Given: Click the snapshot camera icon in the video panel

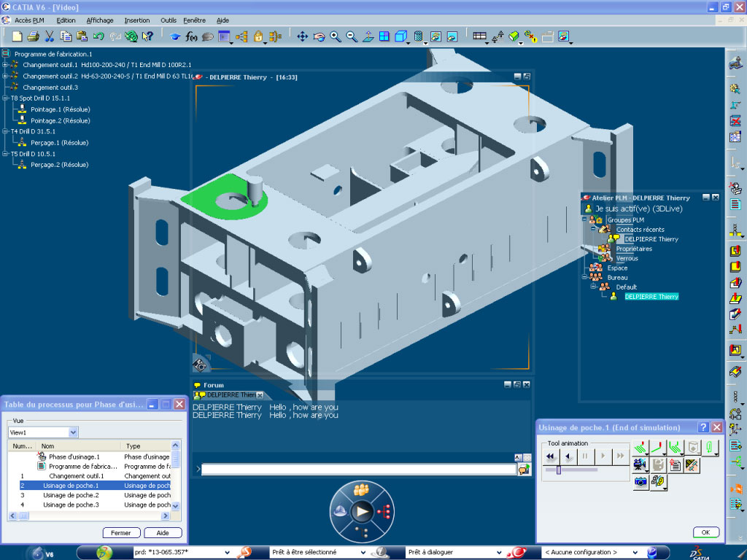Looking at the screenshot, I should (200, 365).
